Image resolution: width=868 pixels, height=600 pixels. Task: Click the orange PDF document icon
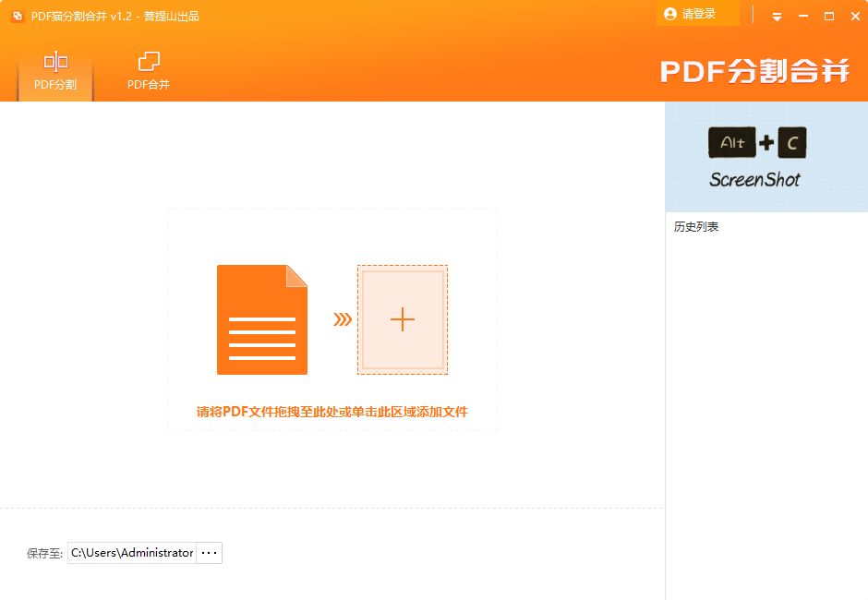[x=262, y=319]
